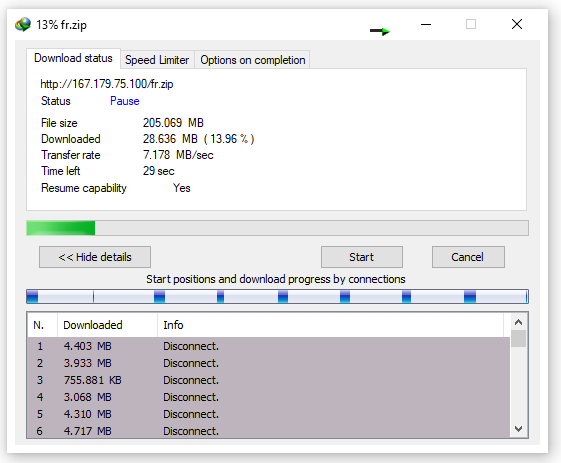
Task: Click the blue Pause status text
Action: [125, 101]
